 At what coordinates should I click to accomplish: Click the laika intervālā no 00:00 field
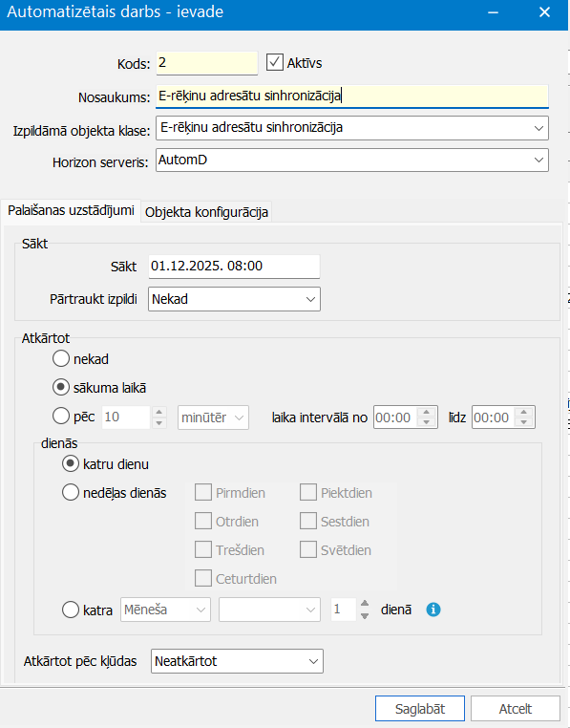point(396,418)
